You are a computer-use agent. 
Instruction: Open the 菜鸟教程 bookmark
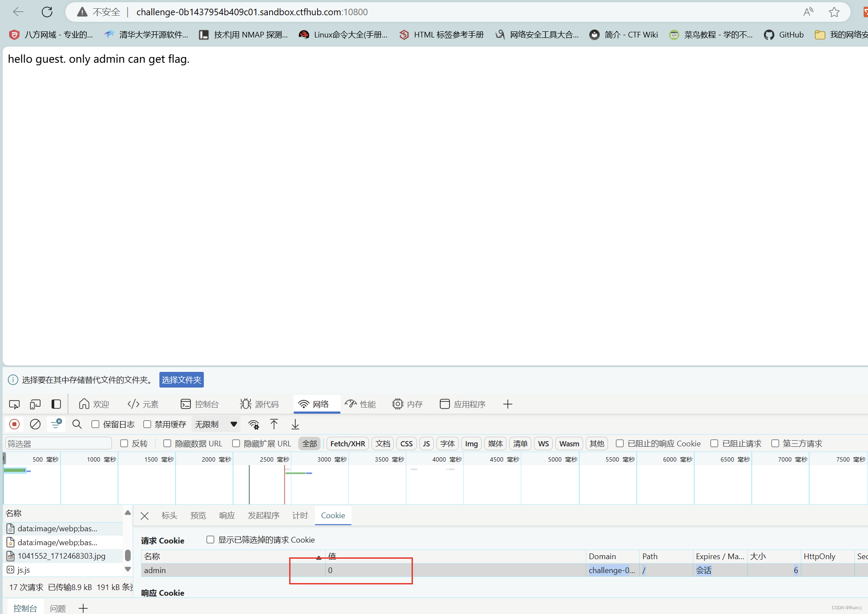(x=711, y=35)
